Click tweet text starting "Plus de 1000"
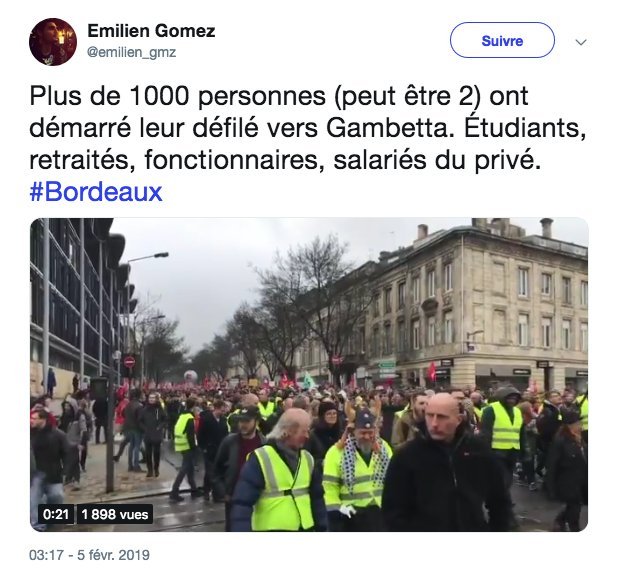Image resolution: width=622 pixels, height=570 pixels. (307, 128)
